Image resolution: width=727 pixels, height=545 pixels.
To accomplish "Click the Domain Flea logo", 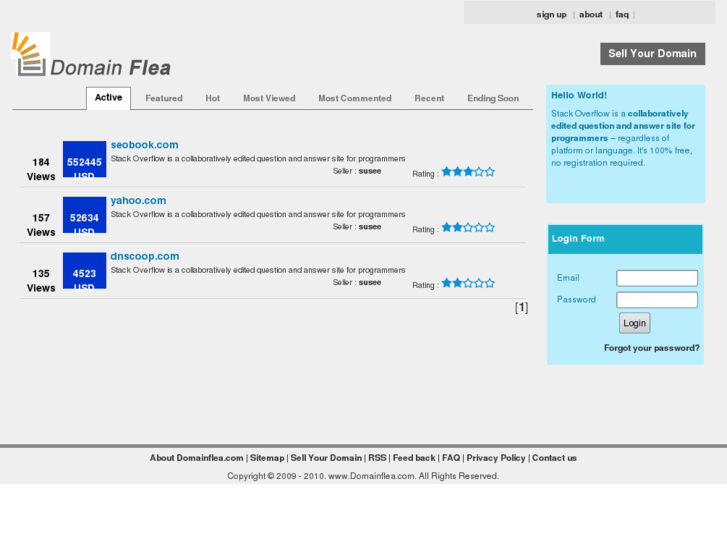I will coord(91,55).
